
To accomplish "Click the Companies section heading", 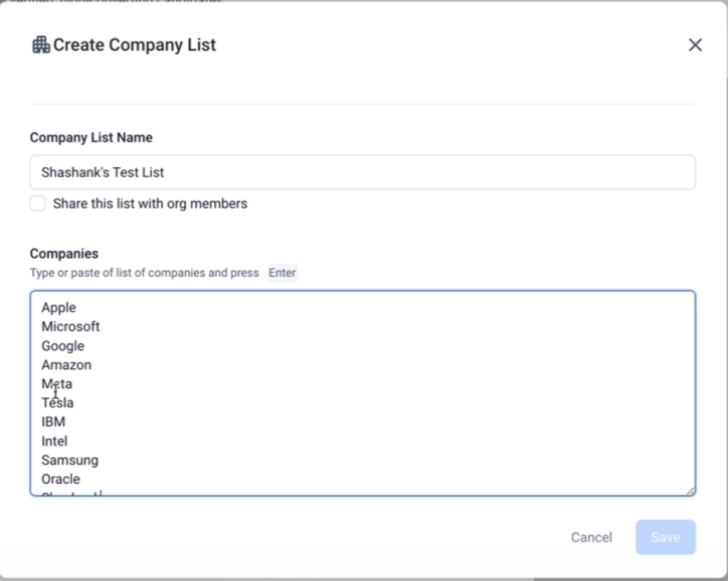I will point(64,254).
